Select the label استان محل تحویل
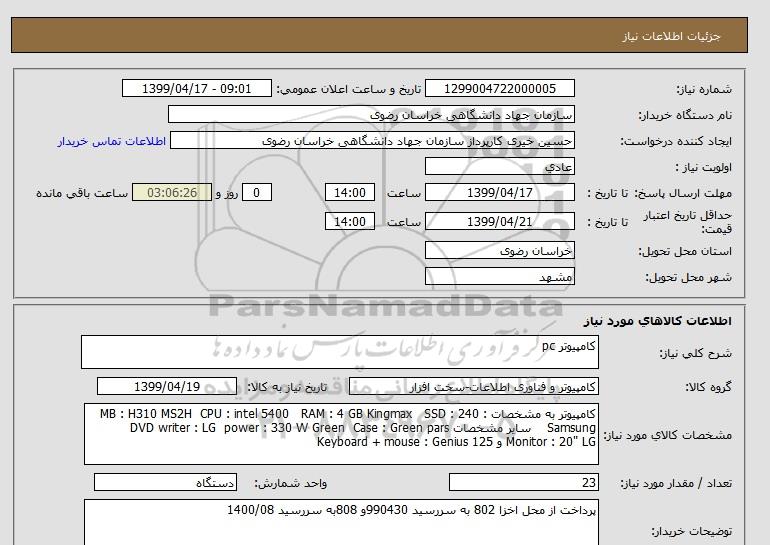The width and height of the screenshot is (770, 545). (685, 251)
